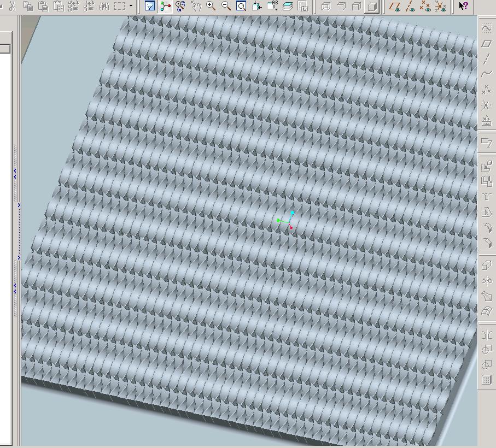Select the dashed box selection tool
Screen dimensions: 496x448
tap(120, 6)
